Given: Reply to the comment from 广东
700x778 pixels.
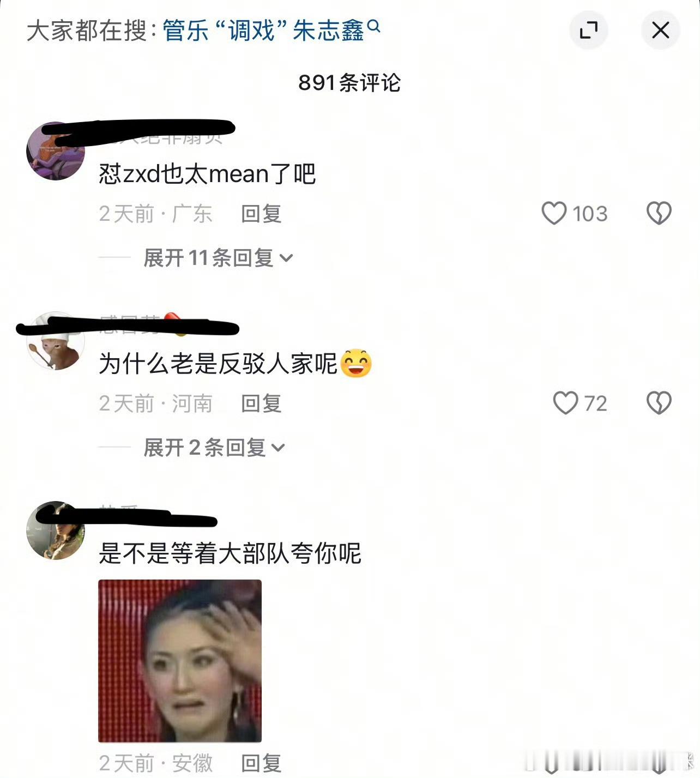Looking at the screenshot, I should click(261, 214).
